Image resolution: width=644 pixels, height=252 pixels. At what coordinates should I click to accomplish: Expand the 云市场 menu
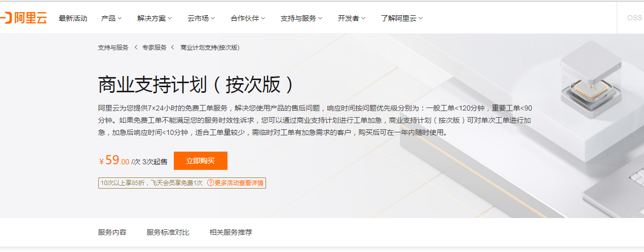(201, 18)
